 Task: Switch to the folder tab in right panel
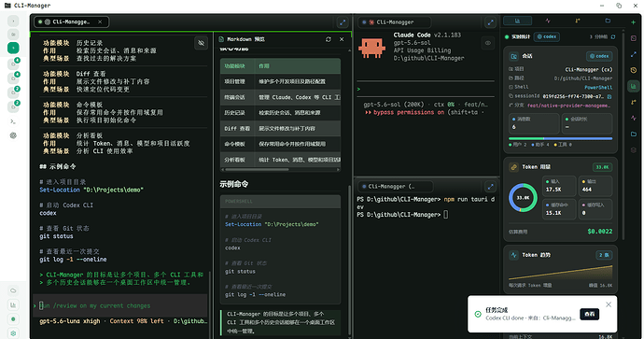[x=608, y=21]
